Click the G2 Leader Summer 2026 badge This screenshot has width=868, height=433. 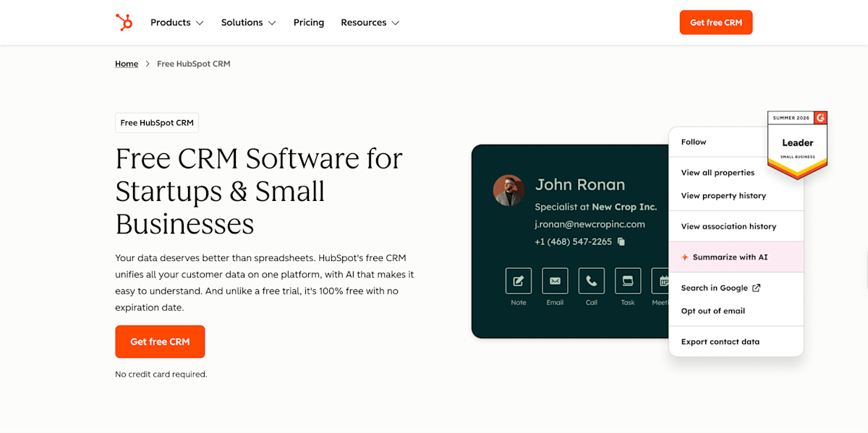tap(797, 144)
